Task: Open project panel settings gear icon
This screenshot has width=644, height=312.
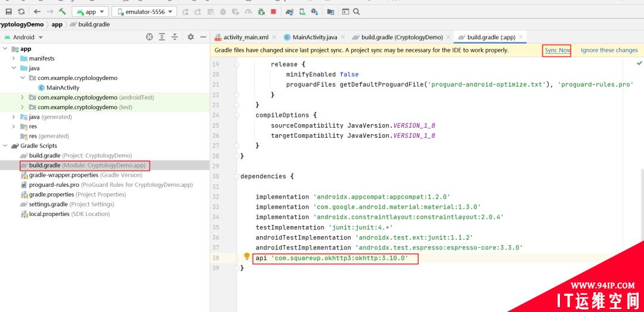Action: (191, 37)
